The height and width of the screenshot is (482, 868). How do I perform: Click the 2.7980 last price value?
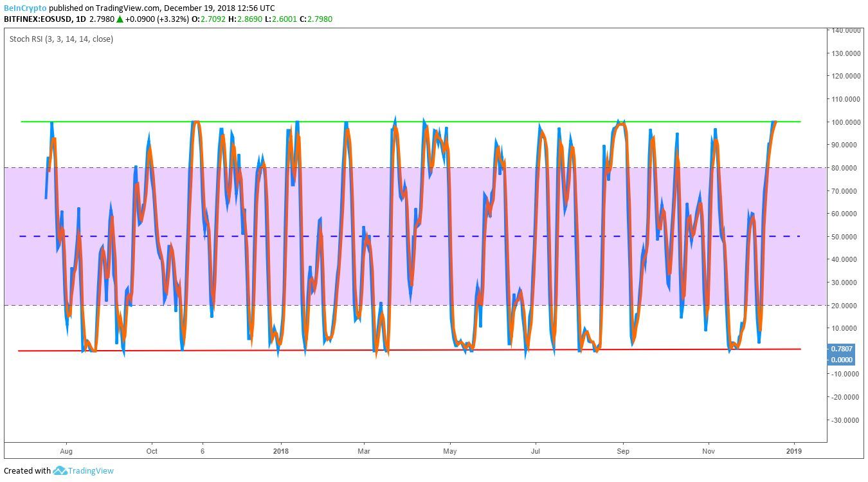(102, 19)
